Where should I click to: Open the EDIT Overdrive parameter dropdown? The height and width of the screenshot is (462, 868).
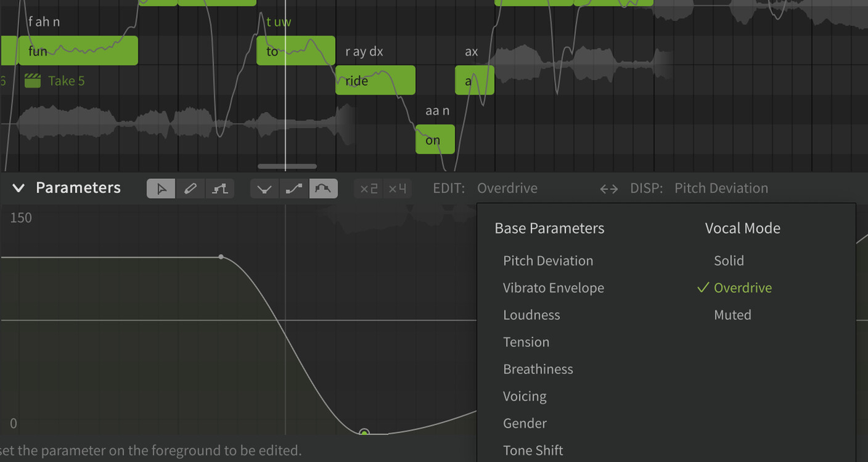tap(507, 188)
